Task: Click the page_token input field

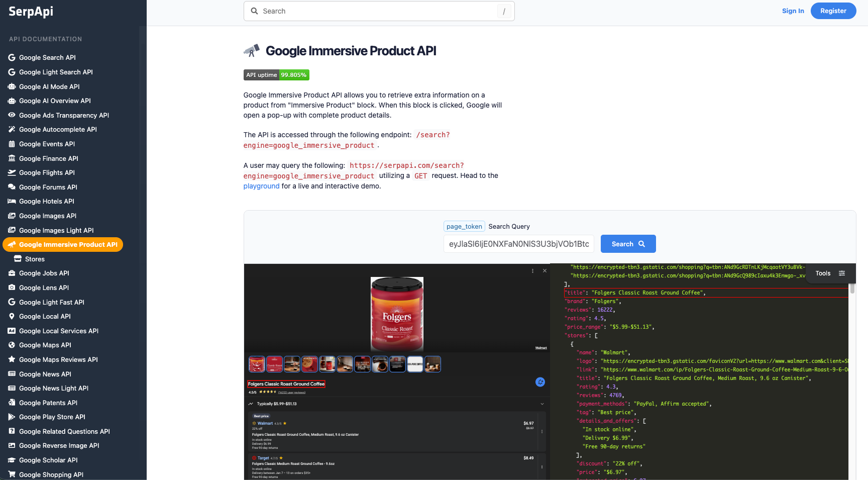Action: [518, 244]
